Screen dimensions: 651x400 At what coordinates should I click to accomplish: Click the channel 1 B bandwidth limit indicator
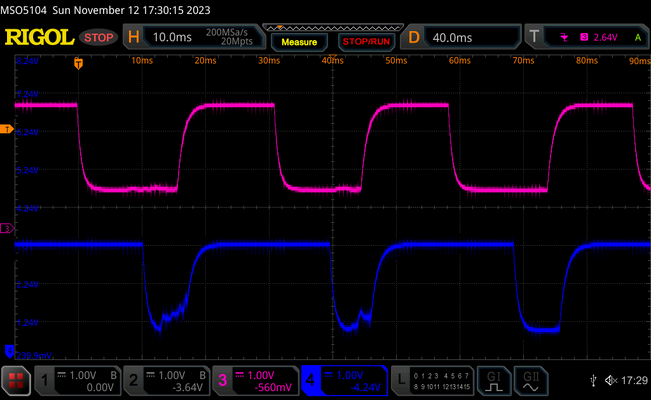[x=113, y=375]
